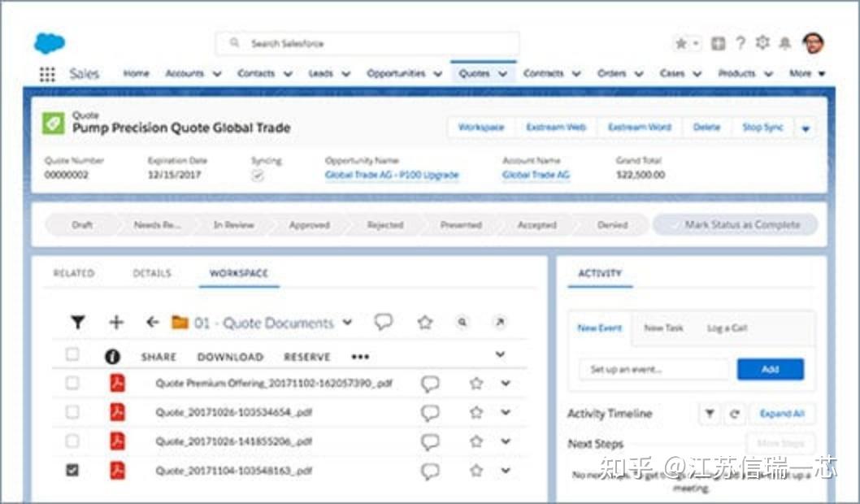This screenshot has width=860, height=504.
Task: Select the Workspace tab
Action: [x=239, y=273]
